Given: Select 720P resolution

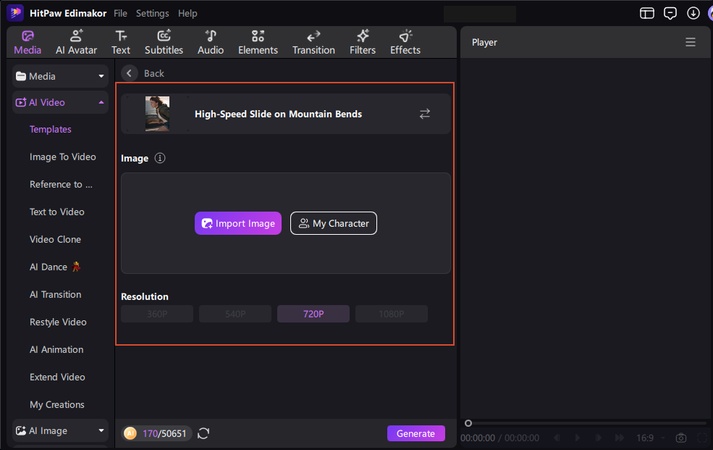Looking at the screenshot, I should click(313, 314).
